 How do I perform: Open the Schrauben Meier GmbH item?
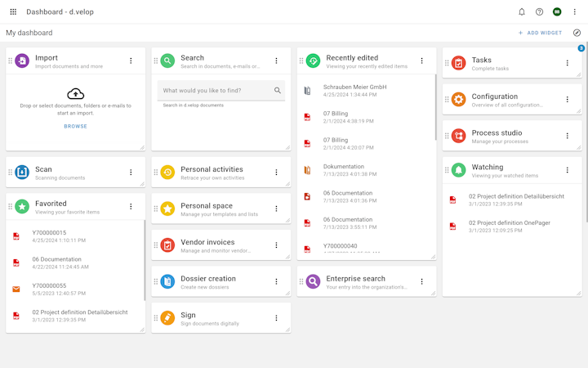366,91
